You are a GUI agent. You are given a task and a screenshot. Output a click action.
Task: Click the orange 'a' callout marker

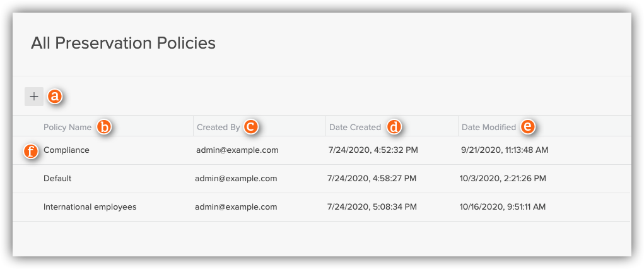(56, 97)
